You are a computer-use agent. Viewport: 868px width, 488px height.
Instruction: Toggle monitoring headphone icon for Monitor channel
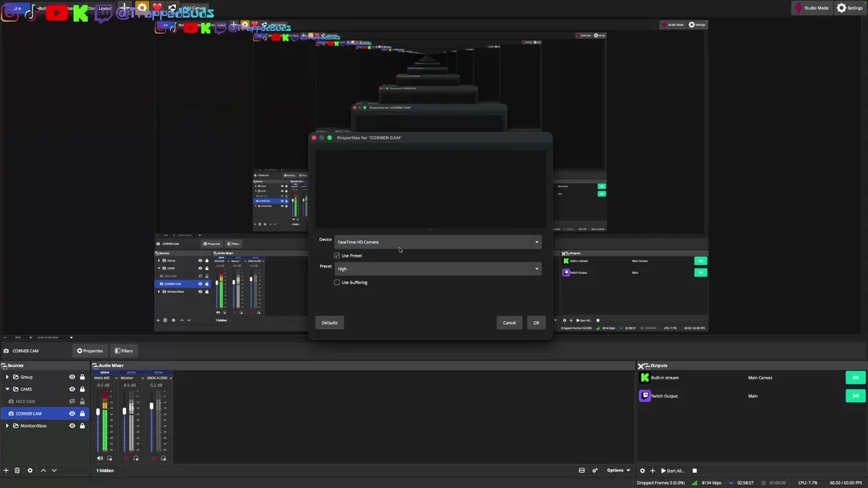tap(136, 458)
